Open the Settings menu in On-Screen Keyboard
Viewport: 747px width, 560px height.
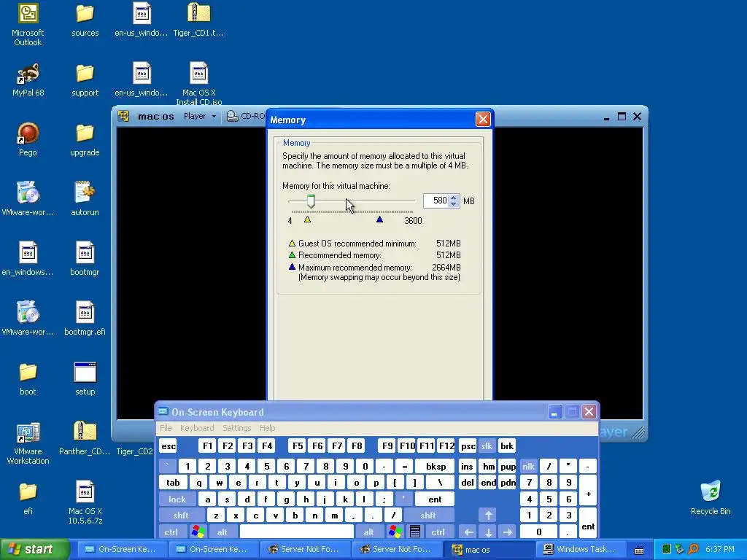click(x=237, y=428)
